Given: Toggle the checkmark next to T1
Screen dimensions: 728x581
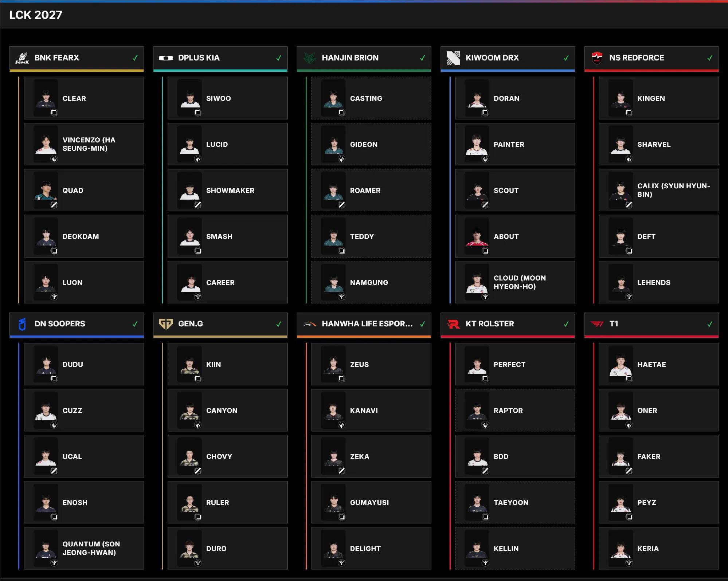Looking at the screenshot, I should point(710,324).
